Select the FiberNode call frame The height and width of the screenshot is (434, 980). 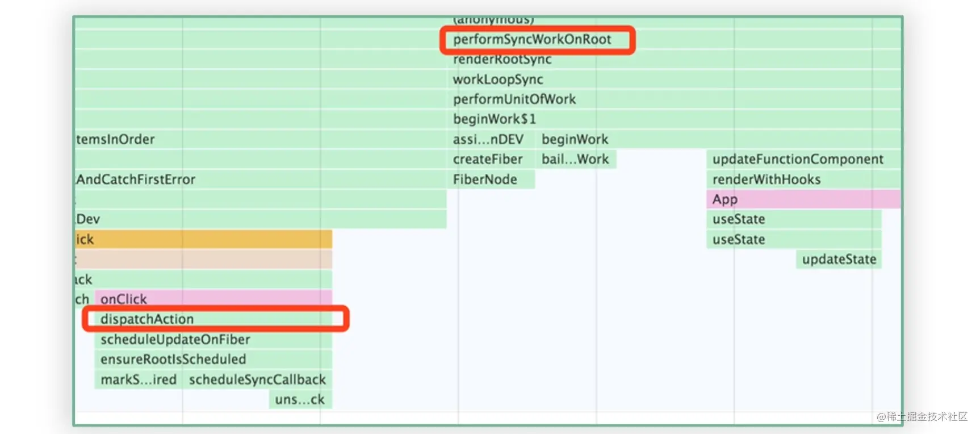point(491,180)
